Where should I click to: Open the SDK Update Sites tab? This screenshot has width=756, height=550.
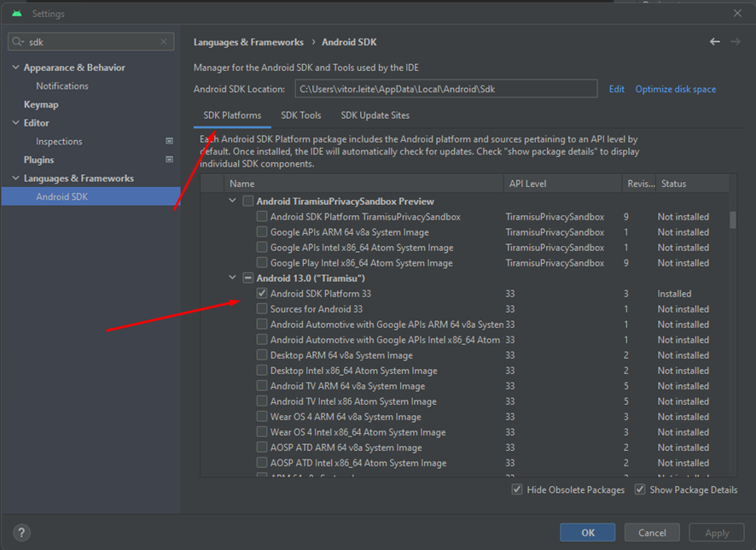tap(375, 115)
